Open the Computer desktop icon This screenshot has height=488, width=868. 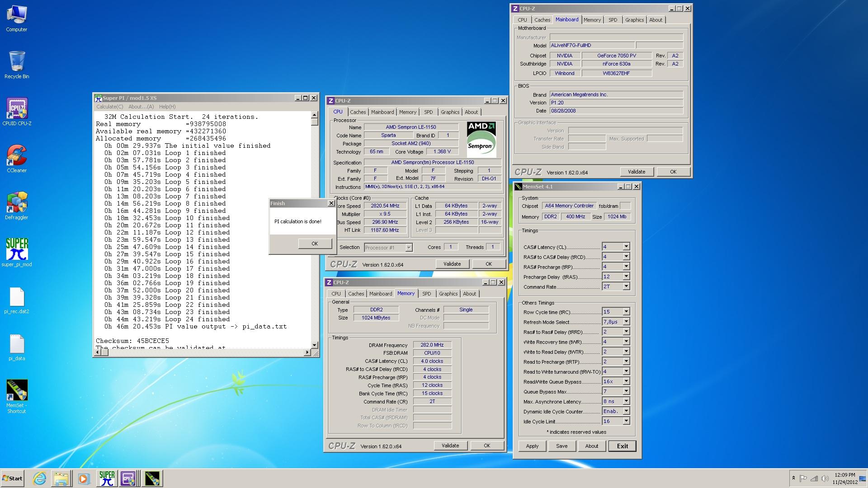pos(17,19)
